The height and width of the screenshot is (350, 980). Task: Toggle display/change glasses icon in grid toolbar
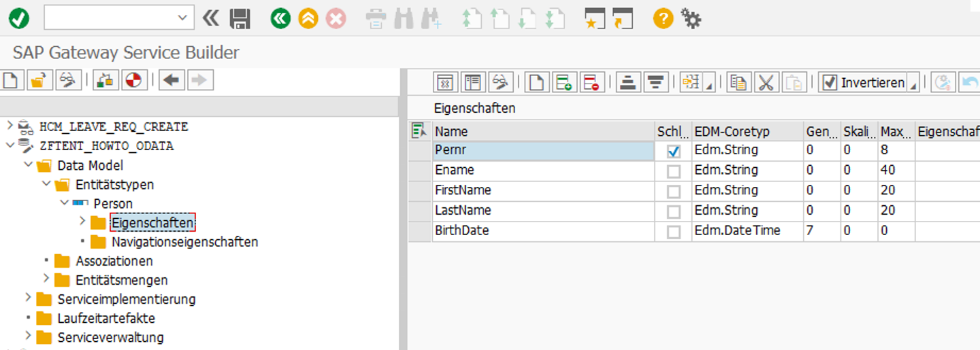click(501, 82)
